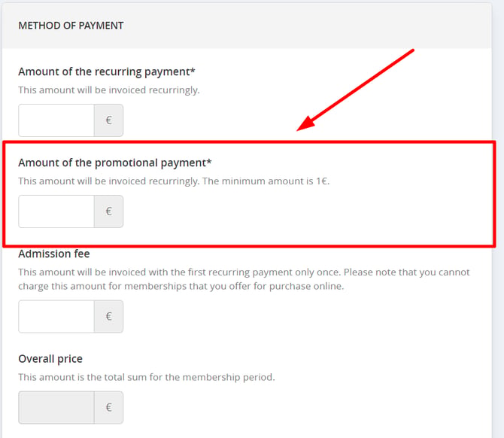This screenshot has height=438, width=504.
Task: Click 'charge this amount for memberships' description line
Action: (181, 286)
